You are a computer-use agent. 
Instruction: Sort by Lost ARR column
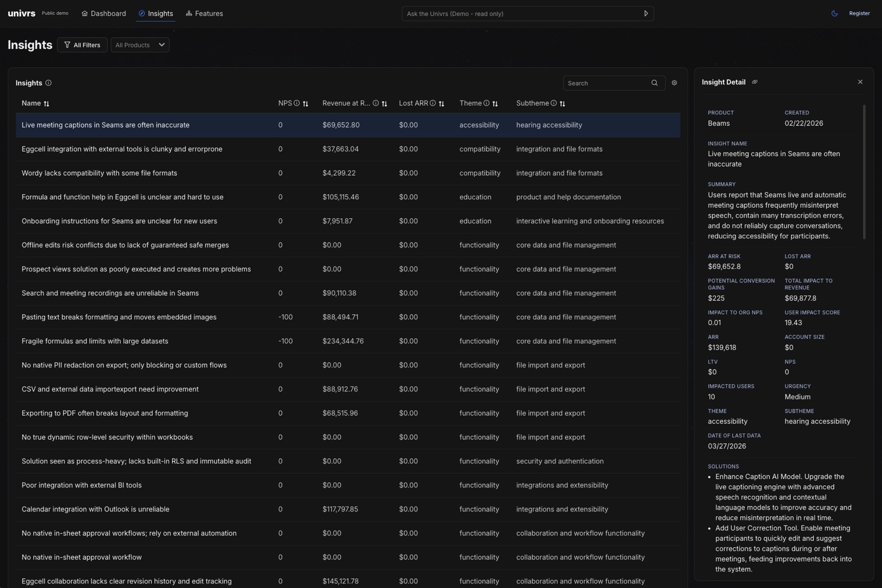tap(442, 104)
